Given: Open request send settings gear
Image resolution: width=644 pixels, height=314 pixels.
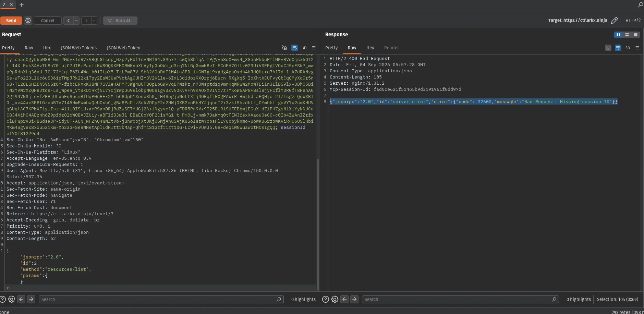Looking at the screenshot, I should (x=28, y=21).
